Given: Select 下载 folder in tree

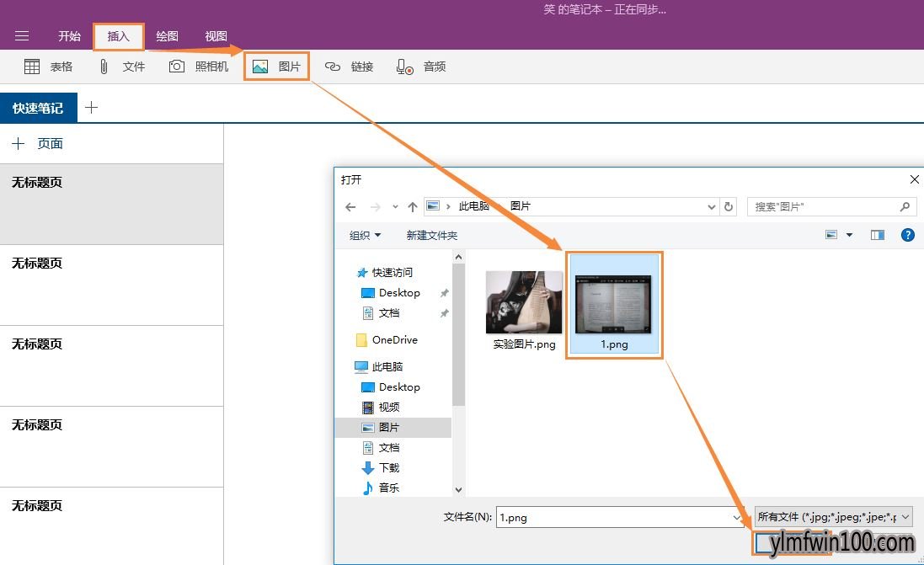Looking at the screenshot, I should 381,468.
